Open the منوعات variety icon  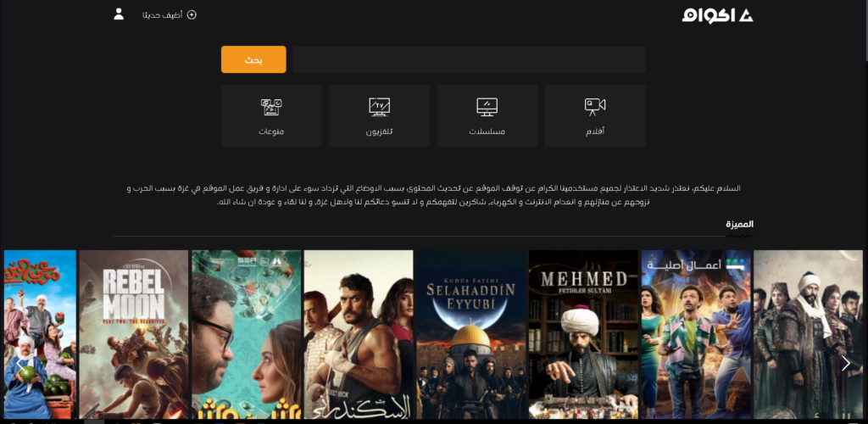pos(271,106)
